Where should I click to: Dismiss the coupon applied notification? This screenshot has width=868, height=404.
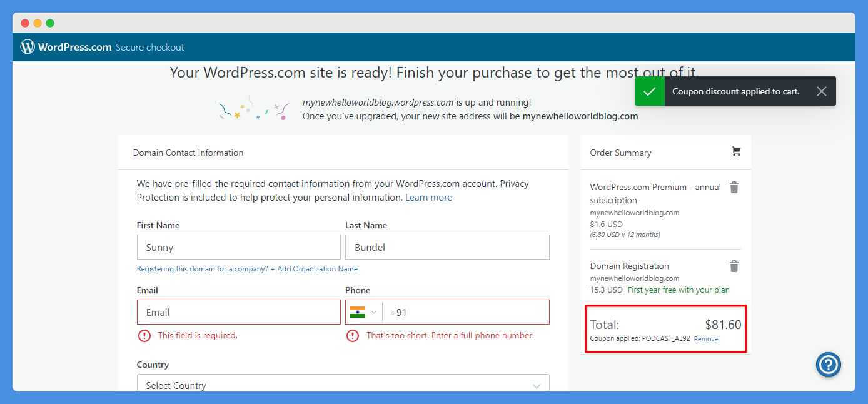[822, 91]
